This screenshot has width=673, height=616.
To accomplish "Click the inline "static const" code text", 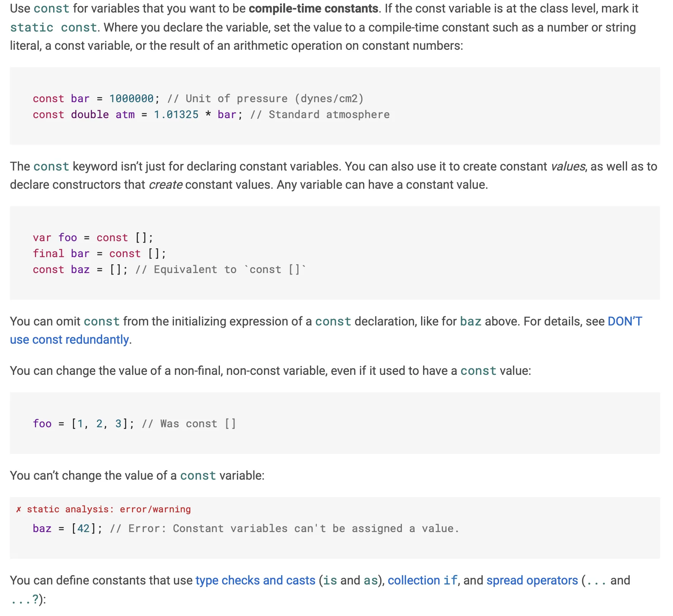I will pyautogui.click(x=53, y=27).
